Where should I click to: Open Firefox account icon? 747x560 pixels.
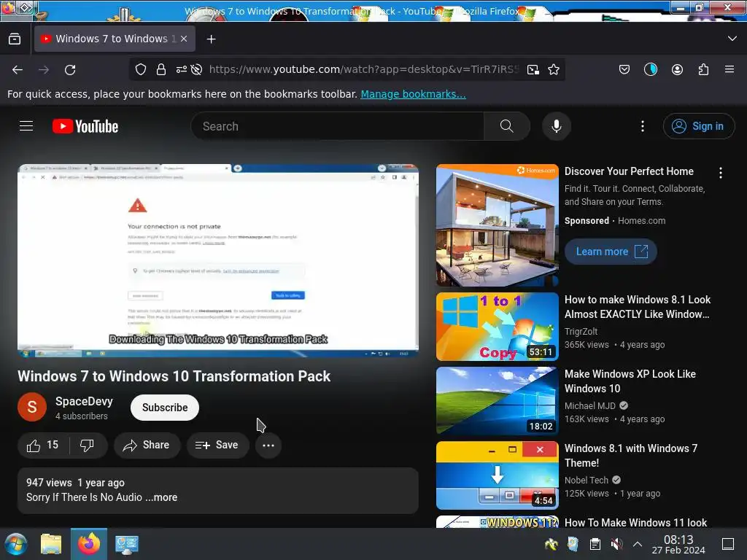(x=677, y=69)
